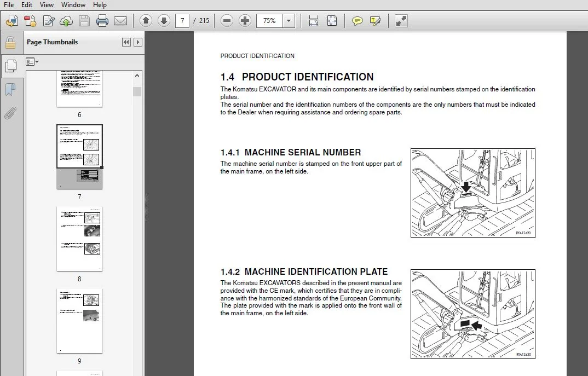Select page 6 thumbnail
This screenshot has width=588, height=376.
coord(79,89)
